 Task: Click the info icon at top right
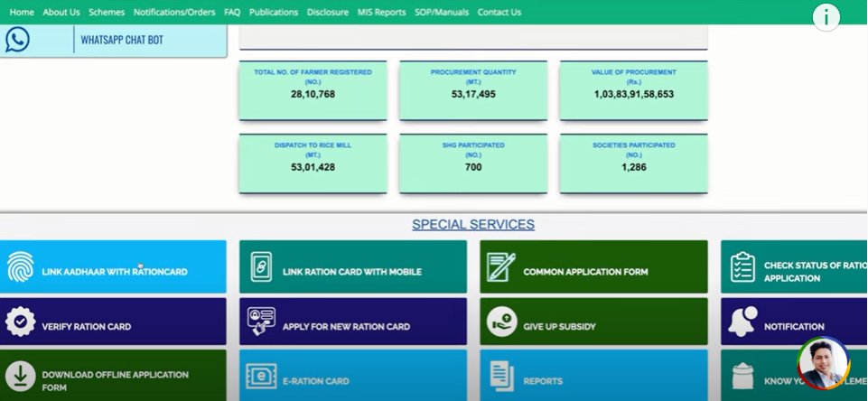click(826, 17)
